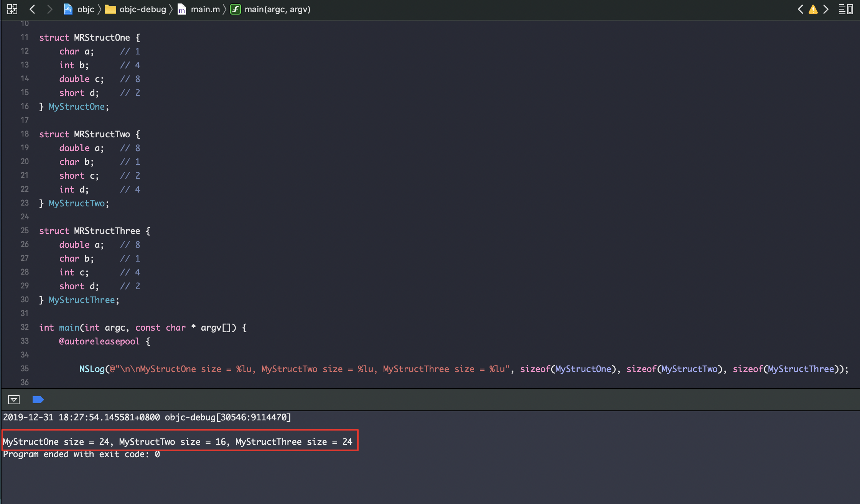Click the yellow warning issue icon
Screen dimensions: 860x504
click(x=813, y=9)
